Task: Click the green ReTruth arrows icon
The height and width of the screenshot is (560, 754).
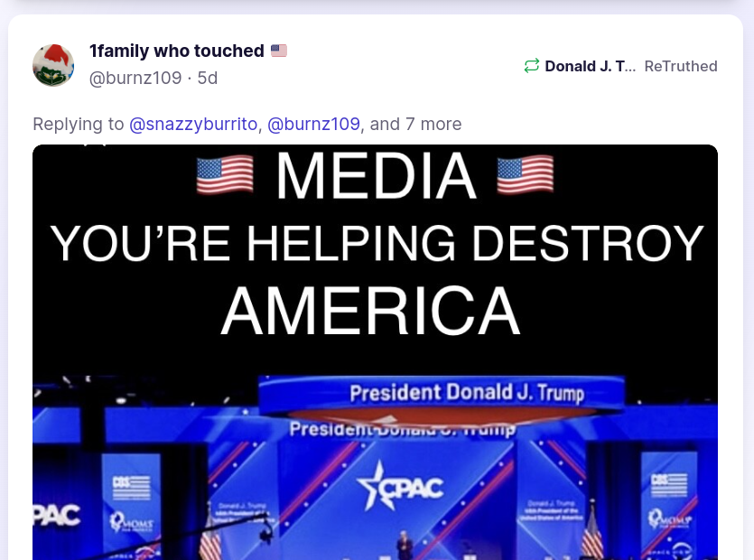Action: tap(531, 66)
